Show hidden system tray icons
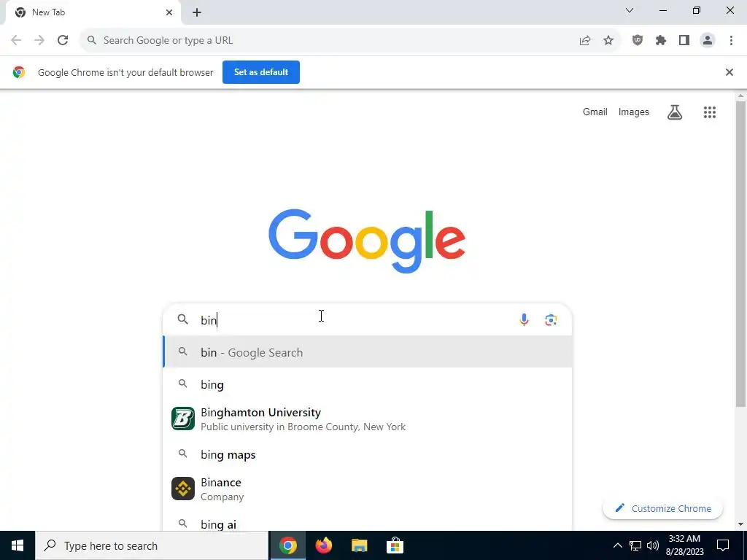 [x=617, y=545]
